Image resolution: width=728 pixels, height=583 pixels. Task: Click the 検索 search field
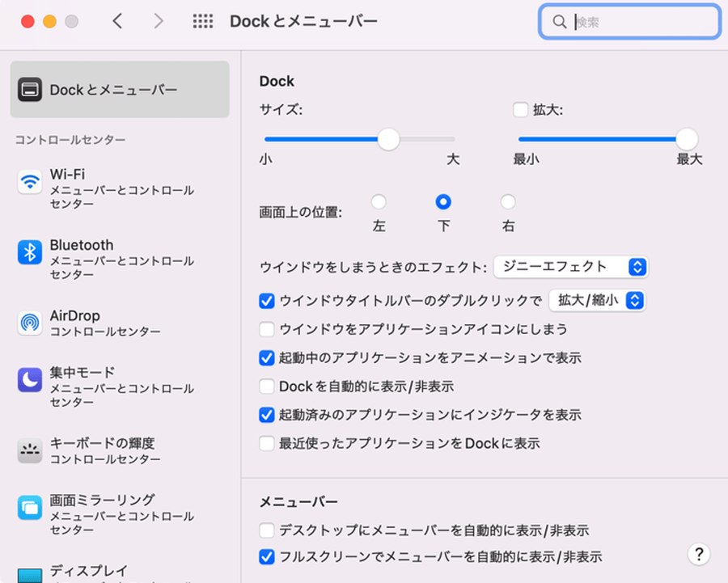629,22
